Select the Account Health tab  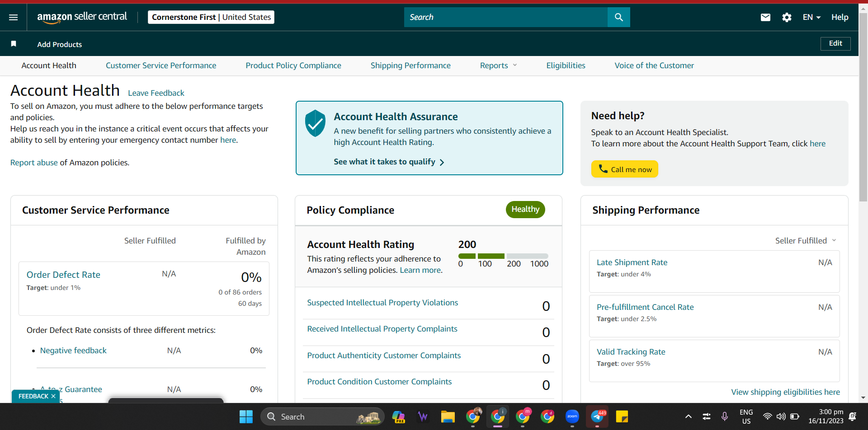(x=49, y=65)
